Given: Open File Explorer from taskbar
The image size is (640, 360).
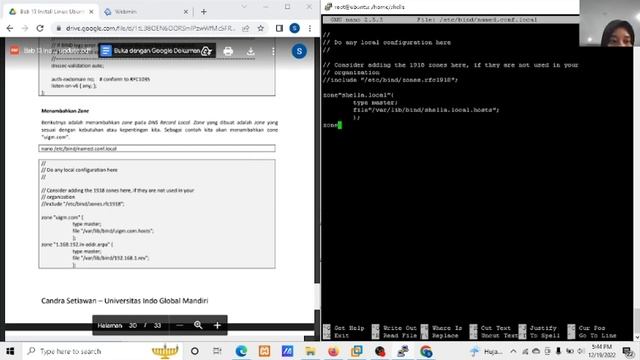Looking at the screenshot, I should click(310, 351).
